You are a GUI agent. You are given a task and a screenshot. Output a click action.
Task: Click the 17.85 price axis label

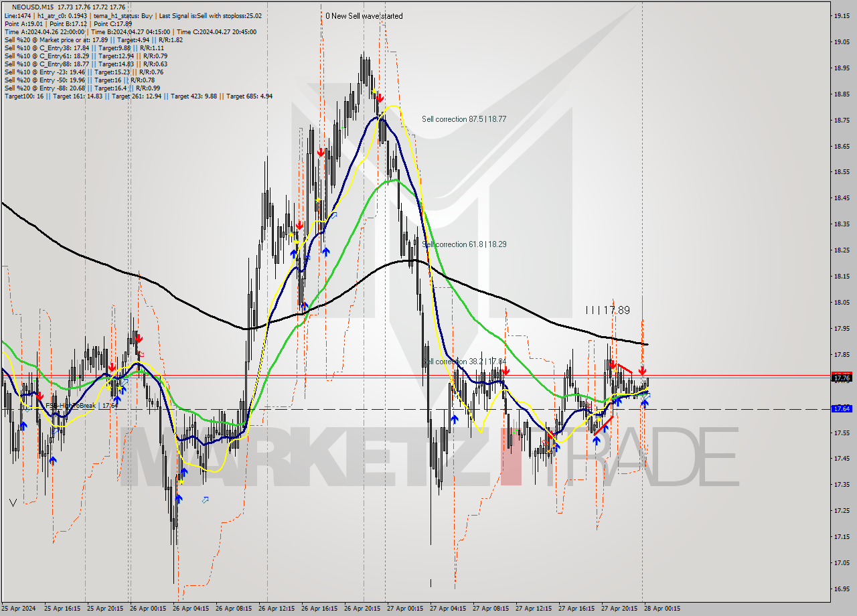coord(842,354)
